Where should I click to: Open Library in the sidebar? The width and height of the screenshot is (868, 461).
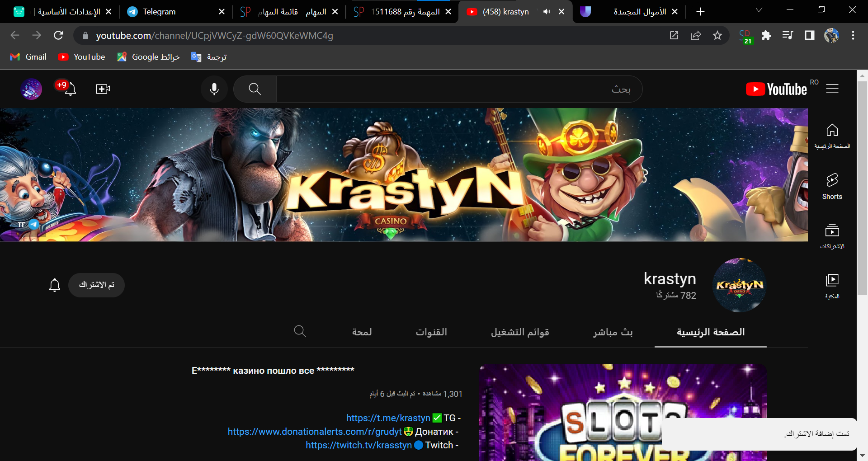(832, 286)
